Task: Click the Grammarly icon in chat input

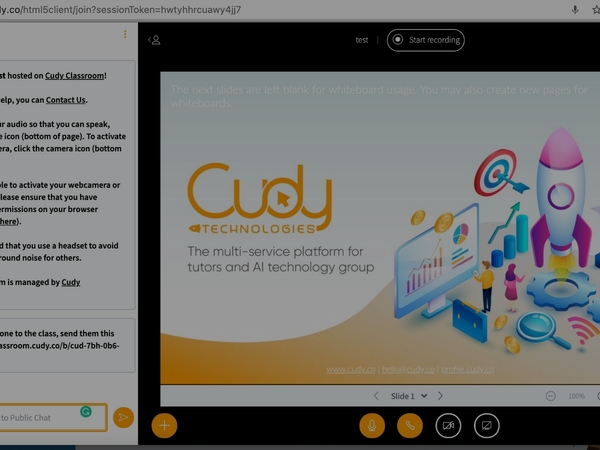Action: 86,412
